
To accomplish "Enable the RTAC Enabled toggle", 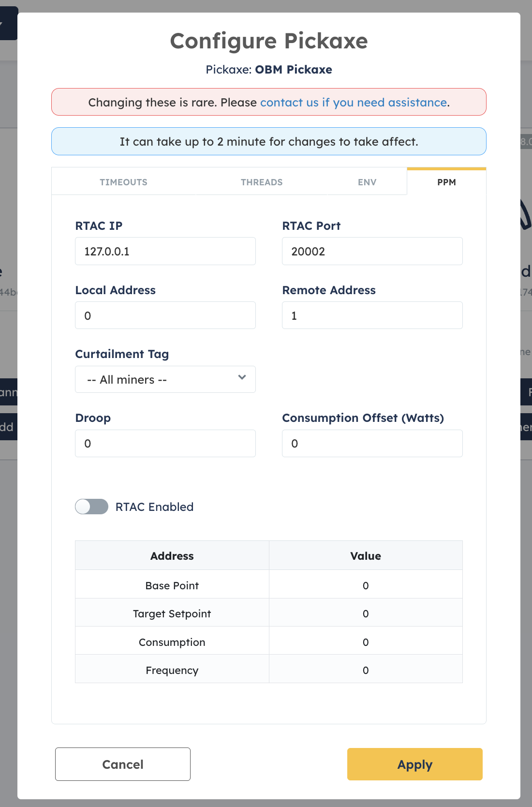I will pos(91,507).
